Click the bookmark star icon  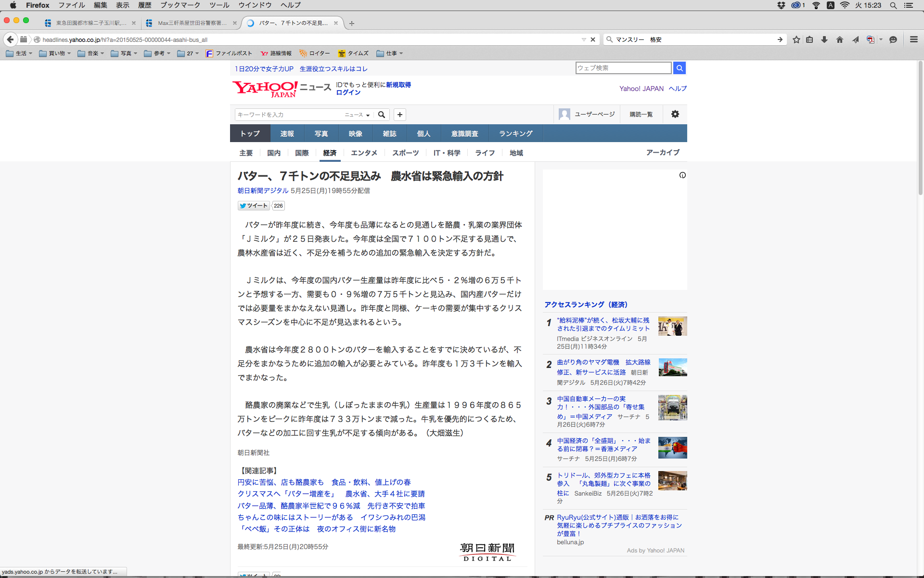796,39
